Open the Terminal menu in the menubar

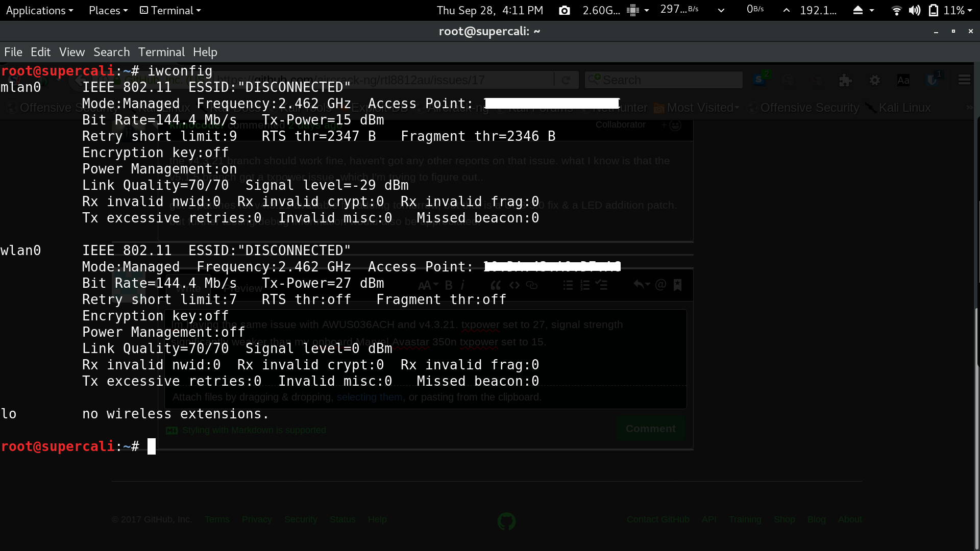click(x=161, y=52)
